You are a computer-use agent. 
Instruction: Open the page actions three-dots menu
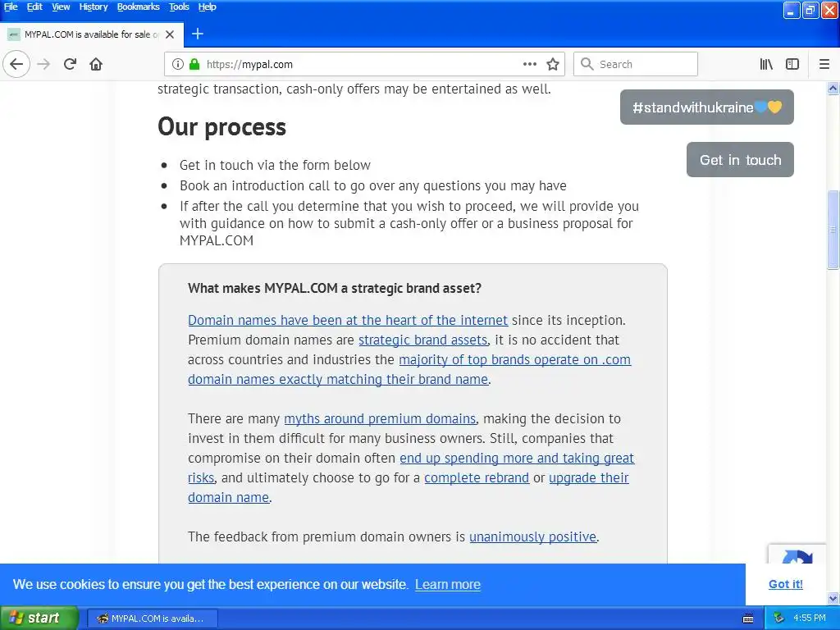pos(530,64)
